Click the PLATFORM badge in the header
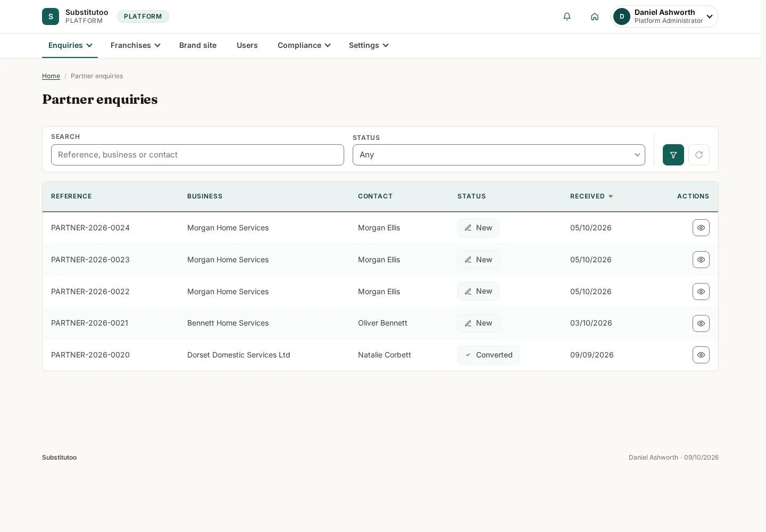The width and height of the screenshot is (766, 532). 143,16
